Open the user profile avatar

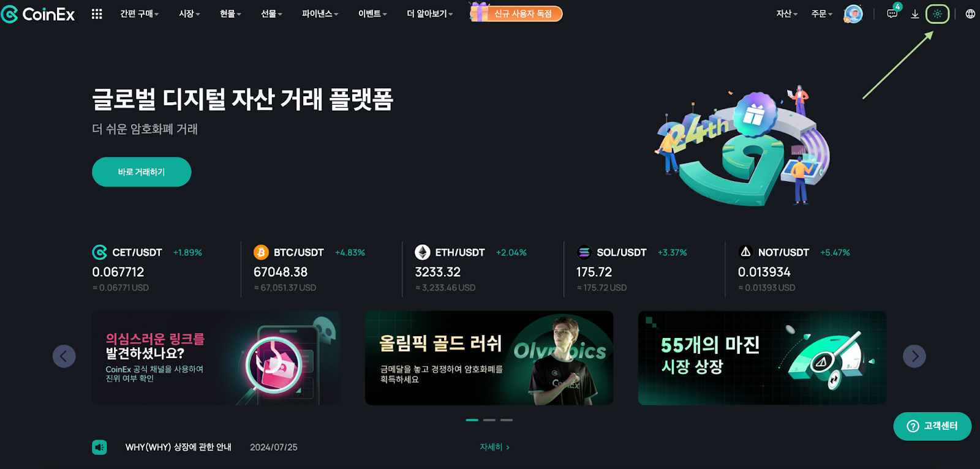(x=853, y=13)
